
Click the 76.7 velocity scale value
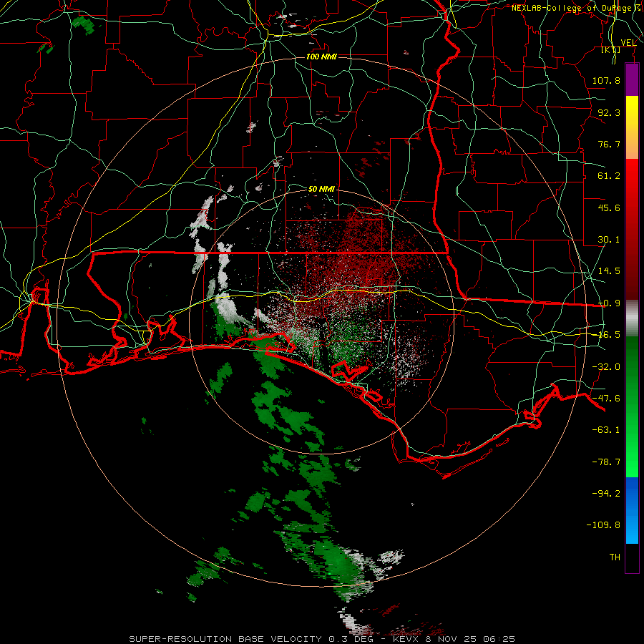pyautogui.click(x=609, y=144)
